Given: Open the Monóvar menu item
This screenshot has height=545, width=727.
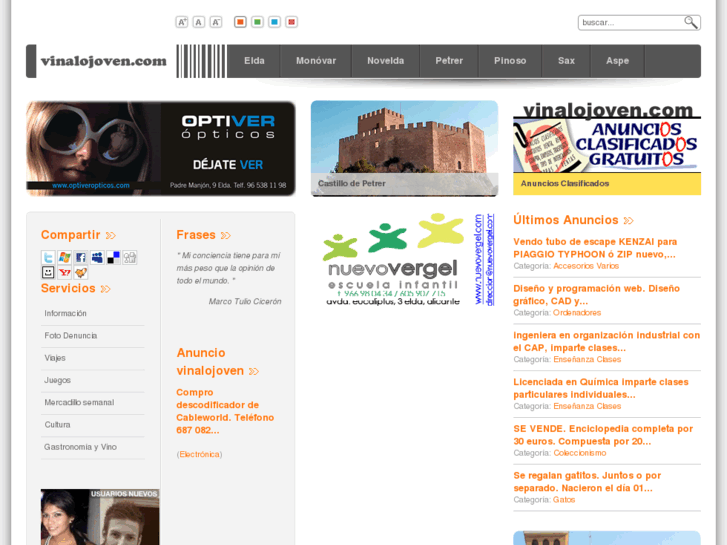Looking at the screenshot, I should (x=316, y=61).
